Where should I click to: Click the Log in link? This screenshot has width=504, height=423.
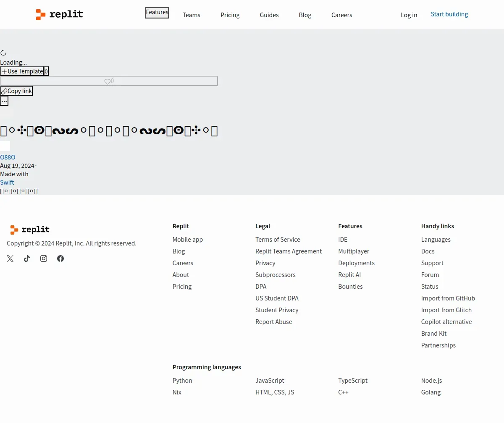click(409, 15)
